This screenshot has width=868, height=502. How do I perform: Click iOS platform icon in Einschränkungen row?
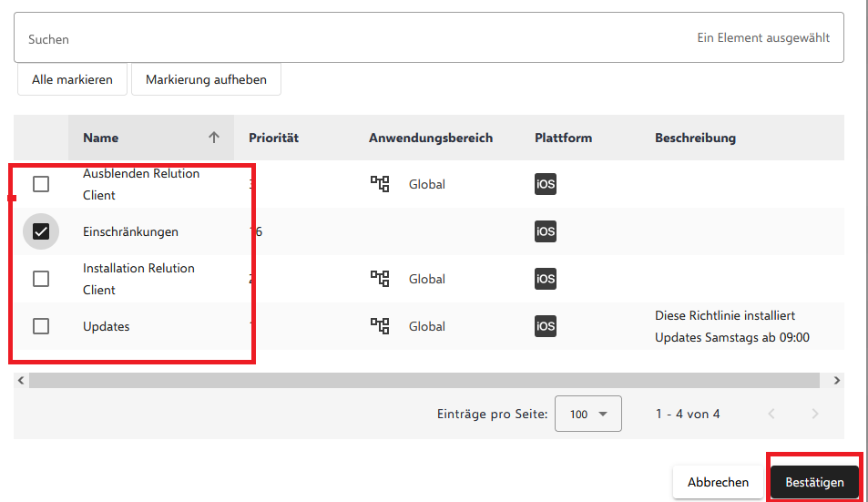[x=546, y=231]
